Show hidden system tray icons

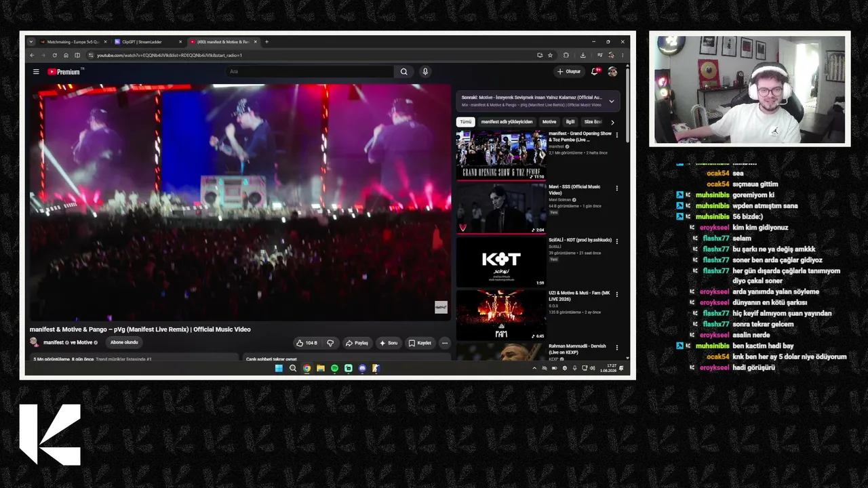click(534, 369)
